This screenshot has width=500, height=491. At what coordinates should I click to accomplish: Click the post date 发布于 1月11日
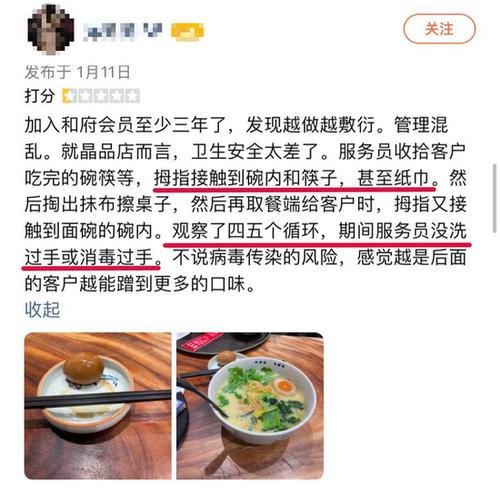(x=77, y=72)
